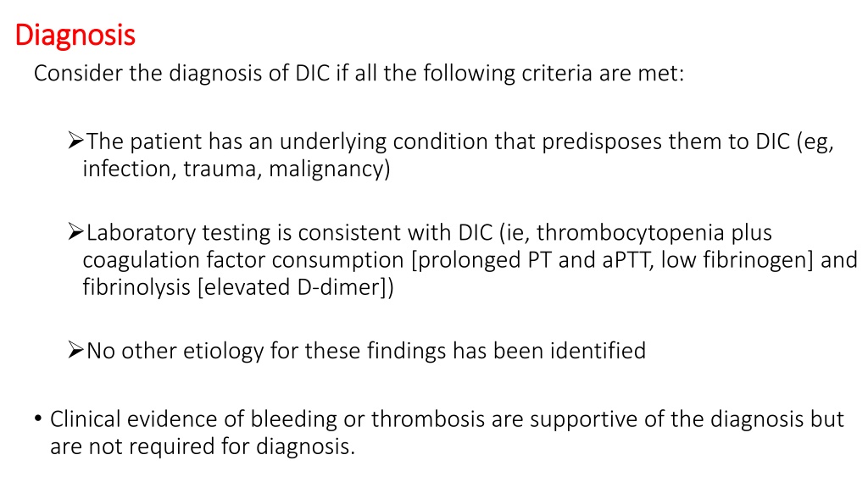Click the phrase 'criteria are met:'

click(603, 73)
